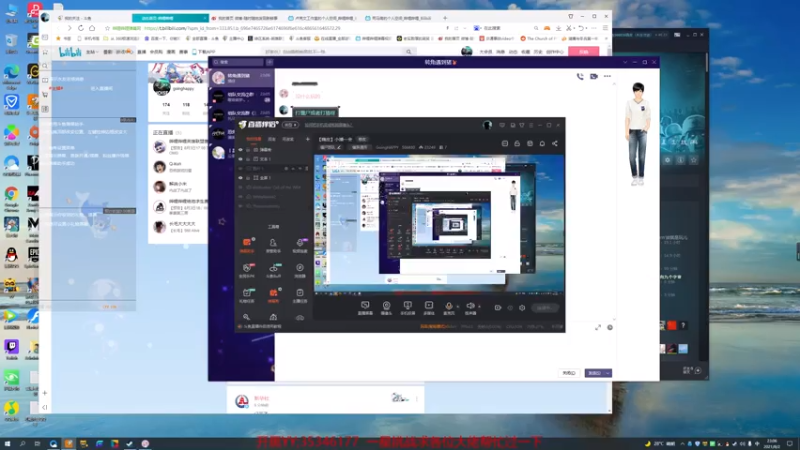800x450 pixels.
Task: Click the screen capture icon in streaming toolbar
Action: tap(365, 305)
